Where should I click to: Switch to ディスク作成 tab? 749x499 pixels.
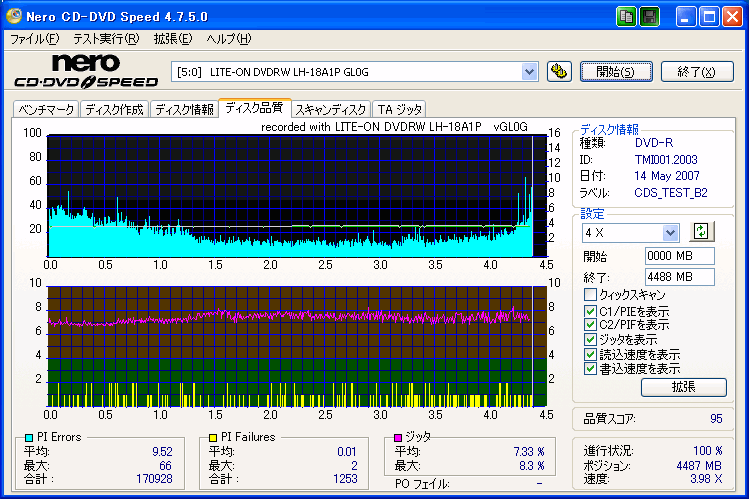[115, 109]
